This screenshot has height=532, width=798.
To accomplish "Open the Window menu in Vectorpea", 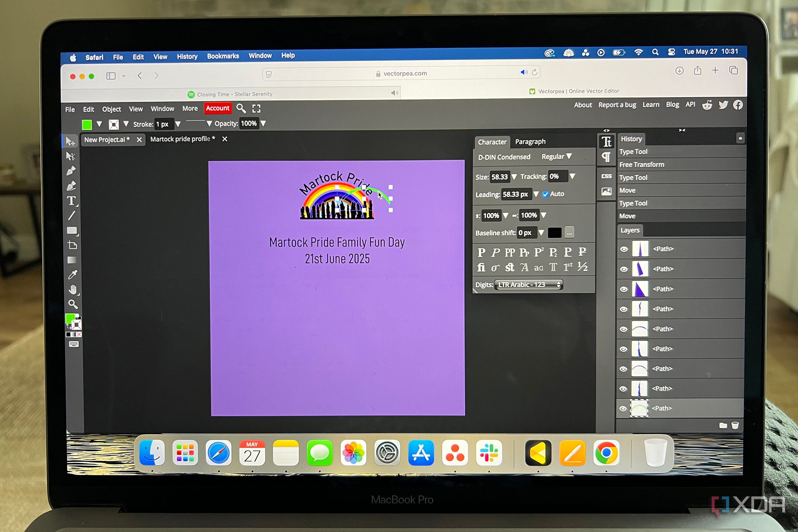I will pyautogui.click(x=162, y=109).
